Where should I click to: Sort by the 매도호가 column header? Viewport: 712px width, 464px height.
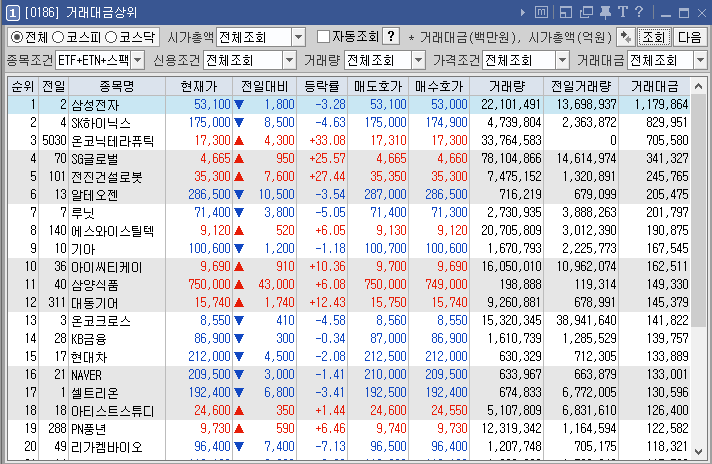pos(378,86)
